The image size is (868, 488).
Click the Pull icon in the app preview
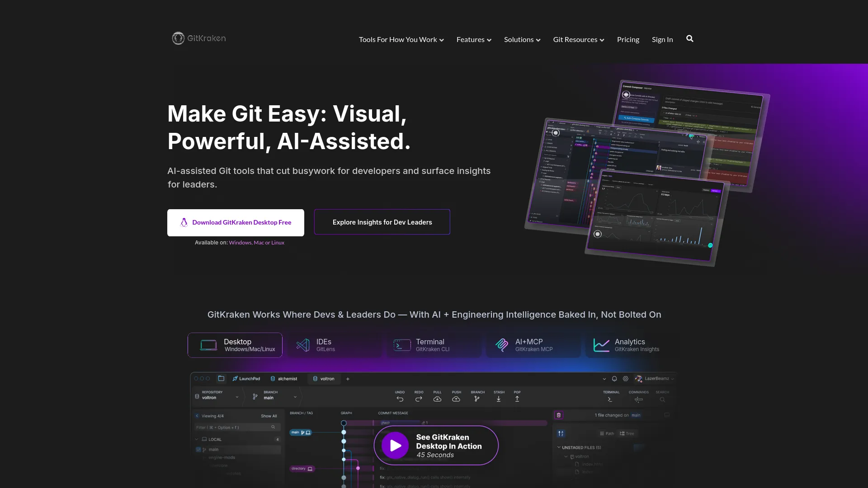pyautogui.click(x=437, y=399)
